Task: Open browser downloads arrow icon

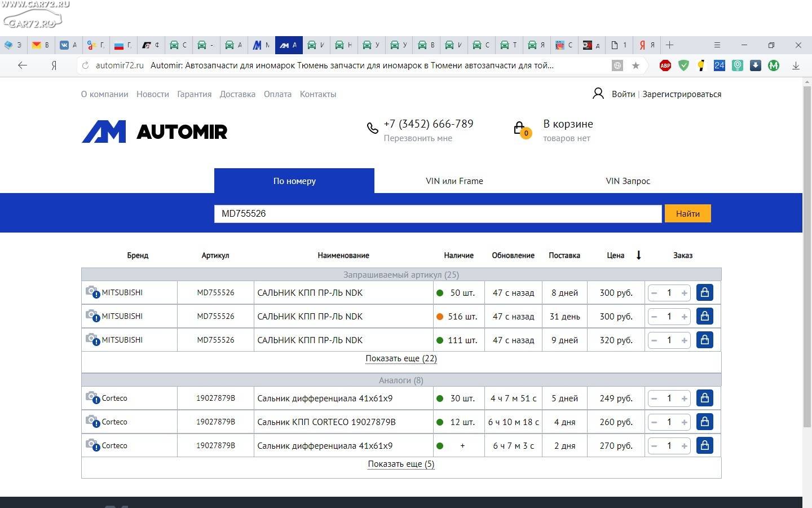Action: [x=796, y=65]
